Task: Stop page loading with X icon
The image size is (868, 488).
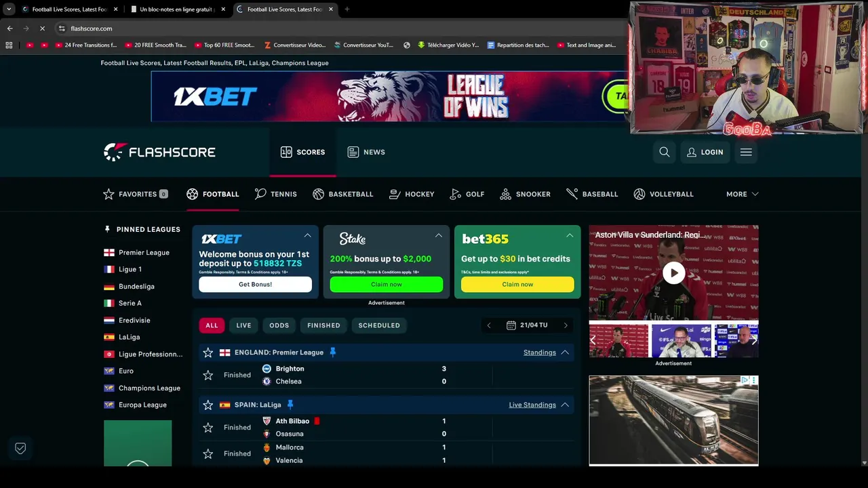Action: [42, 28]
